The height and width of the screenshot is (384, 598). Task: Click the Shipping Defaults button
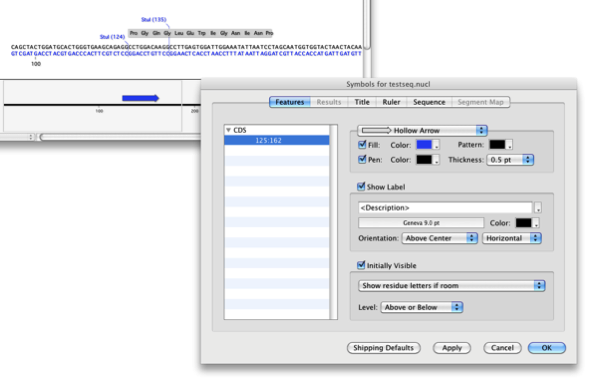(x=384, y=348)
